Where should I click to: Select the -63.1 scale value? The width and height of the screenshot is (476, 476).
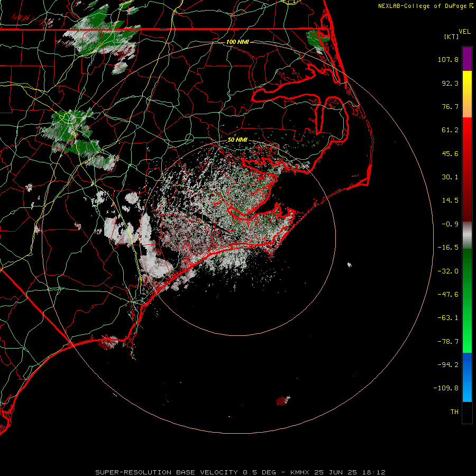tap(448, 318)
